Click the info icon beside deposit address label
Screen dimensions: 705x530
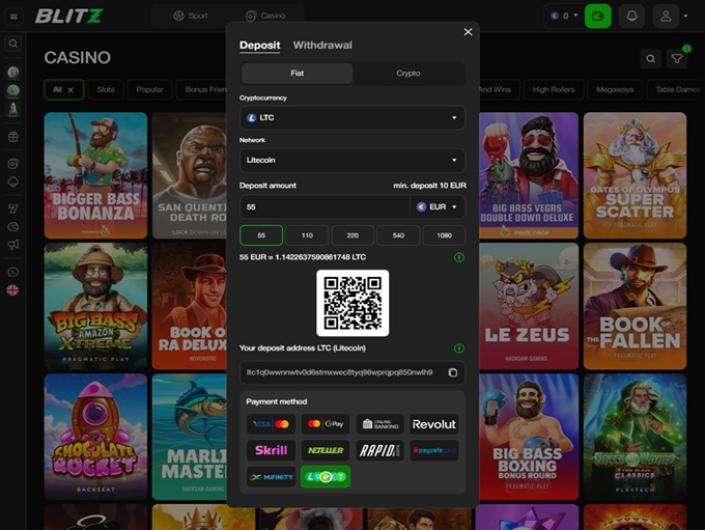point(459,348)
